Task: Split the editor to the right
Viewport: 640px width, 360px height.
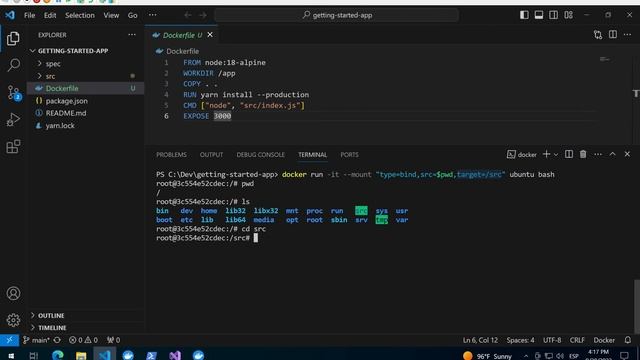Action: tap(613, 35)
